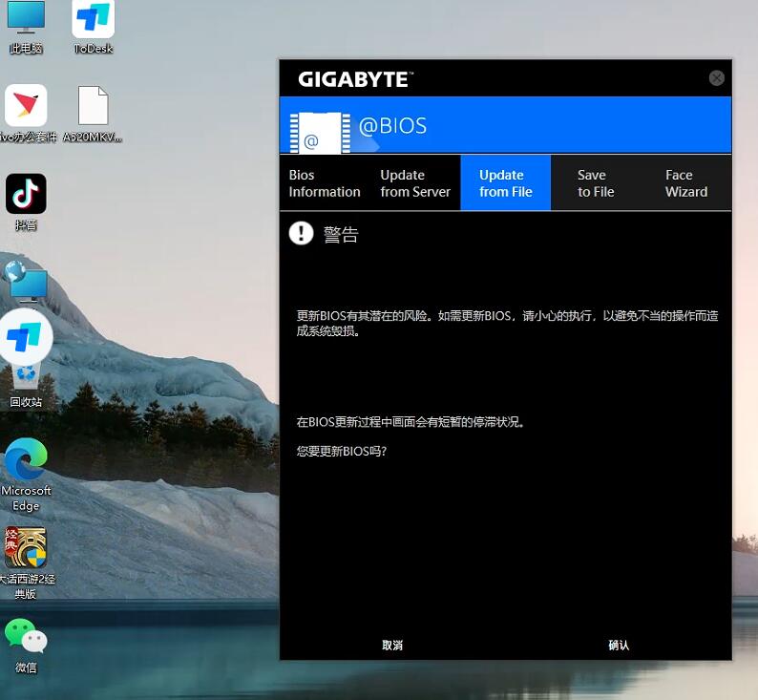Go to the Save to File tab

tap(595, 183)
